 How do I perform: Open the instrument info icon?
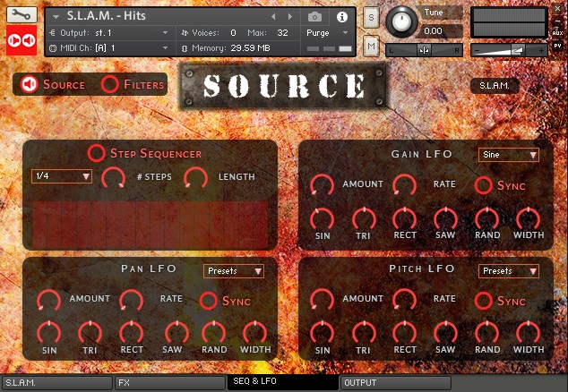[342, 17]
